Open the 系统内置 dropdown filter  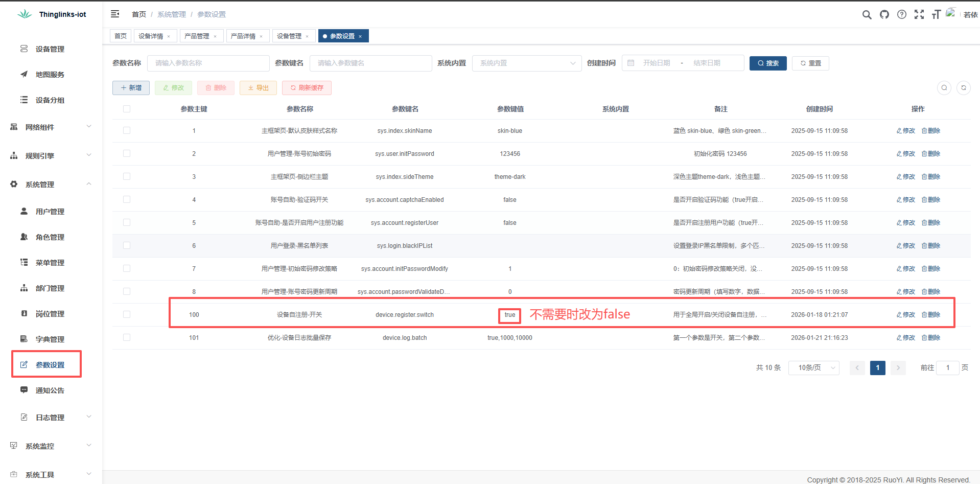tap(526, 63)
